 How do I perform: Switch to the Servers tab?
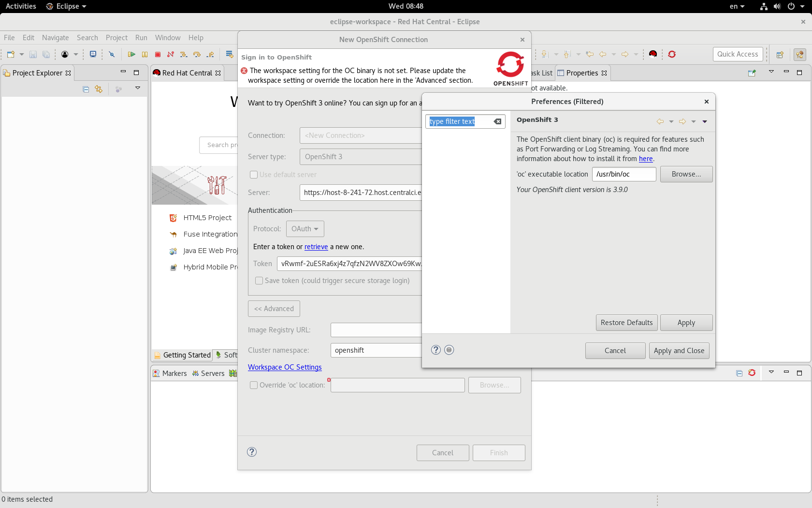pos(208,374)
